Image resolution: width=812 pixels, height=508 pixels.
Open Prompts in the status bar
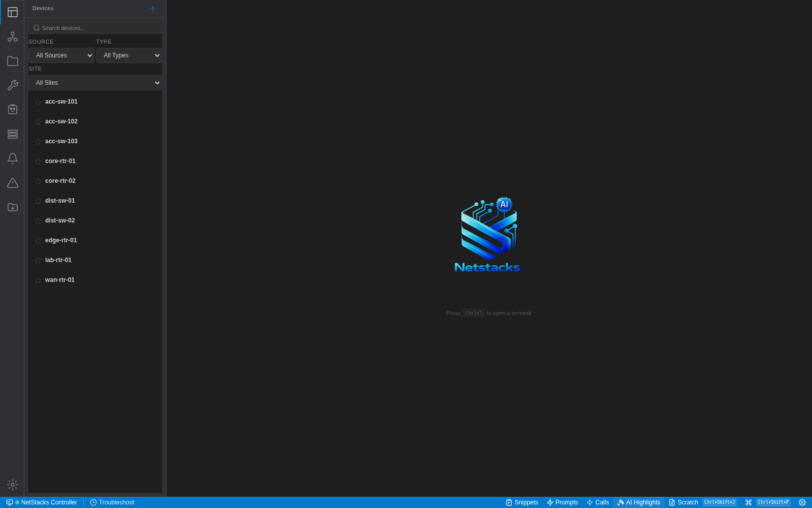click(562, 502)
